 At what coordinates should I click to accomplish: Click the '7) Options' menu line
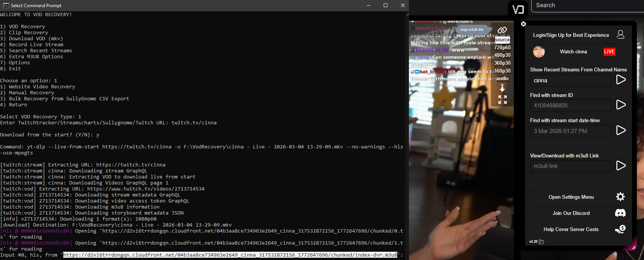tap(15, 63)
